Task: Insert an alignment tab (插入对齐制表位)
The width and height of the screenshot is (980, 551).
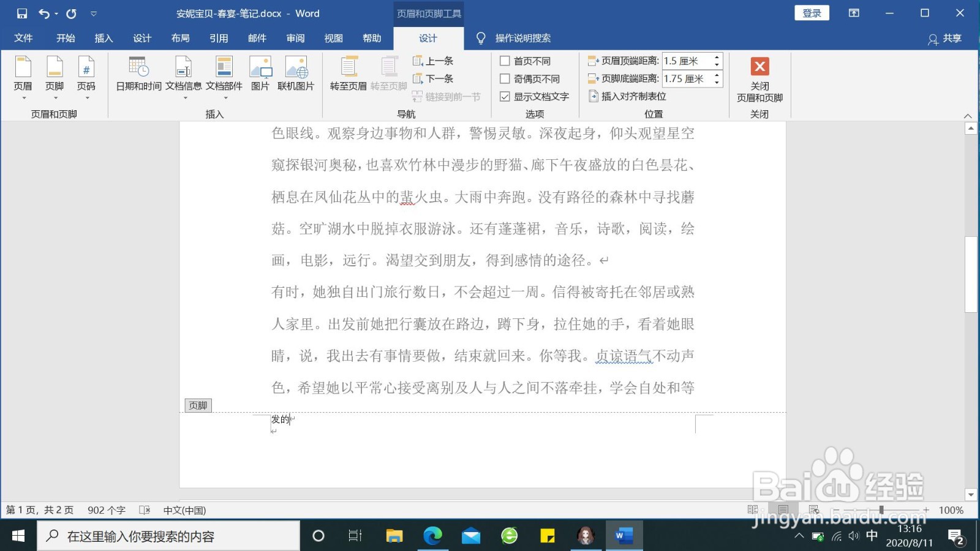Action: click(x=632, y=96)
